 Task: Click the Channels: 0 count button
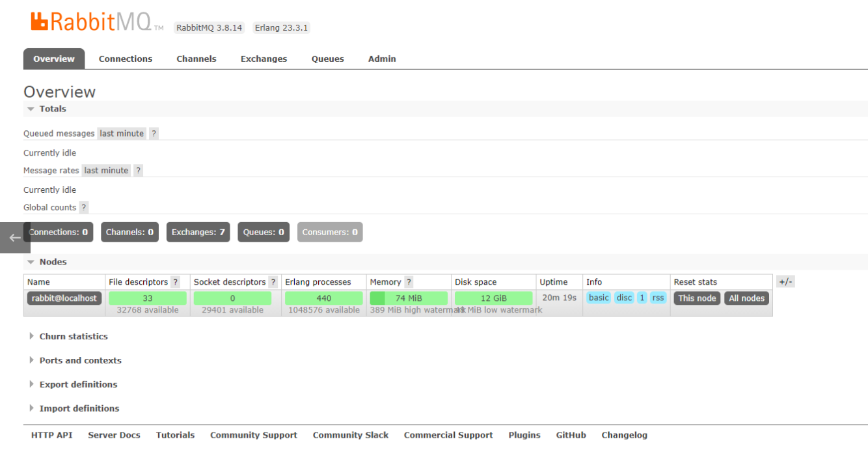(129, 233)
